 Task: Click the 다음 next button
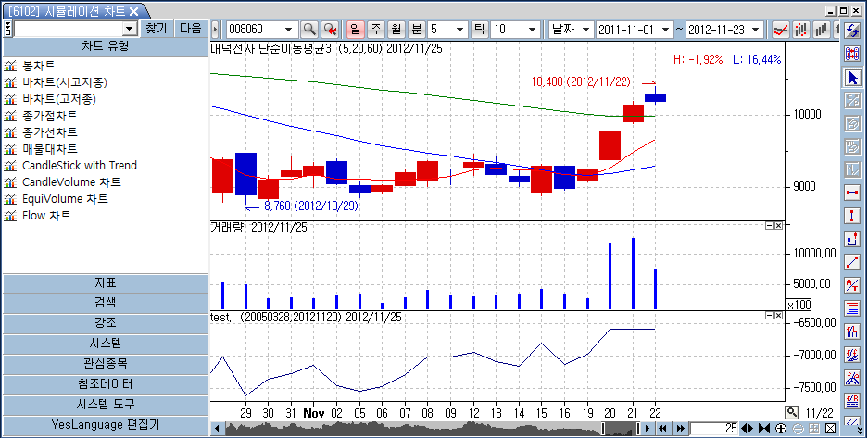coord(191,29)
